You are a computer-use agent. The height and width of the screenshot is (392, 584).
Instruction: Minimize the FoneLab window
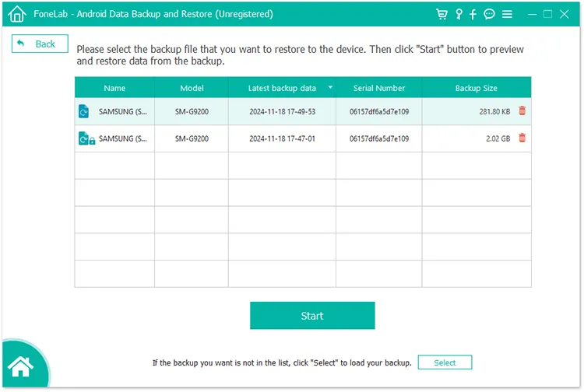(x=533, y=15)
